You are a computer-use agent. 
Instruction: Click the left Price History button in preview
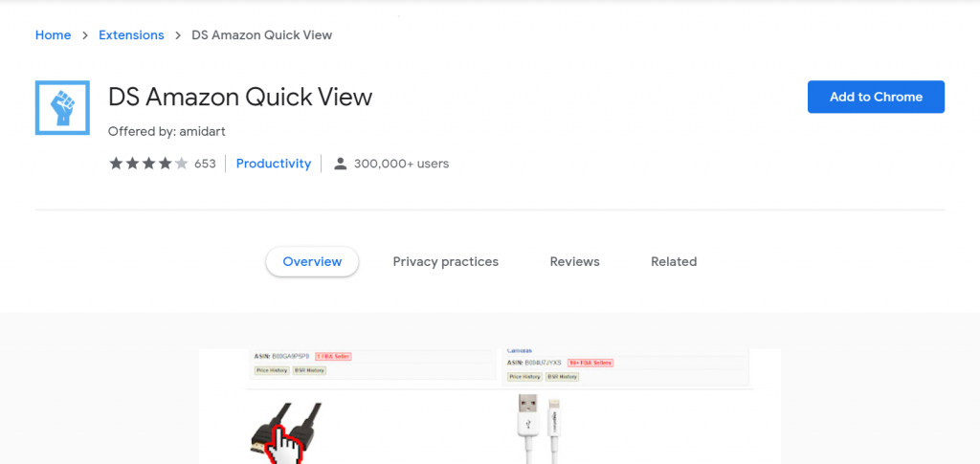point(272,370)
